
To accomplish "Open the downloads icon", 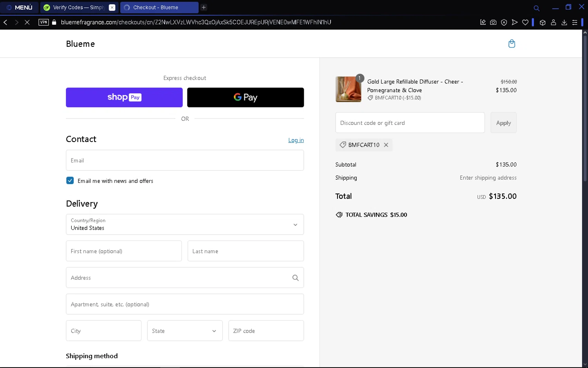I will coord(564,22).
